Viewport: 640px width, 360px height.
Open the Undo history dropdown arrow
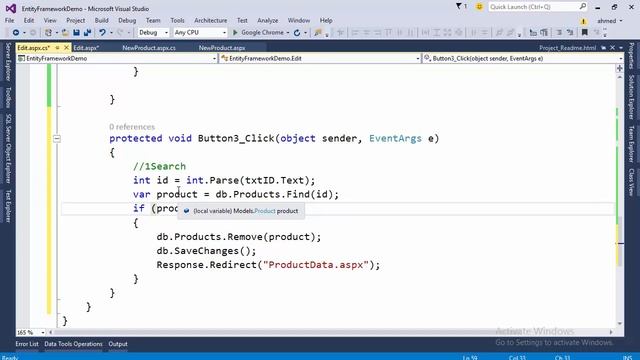(111, 33)
